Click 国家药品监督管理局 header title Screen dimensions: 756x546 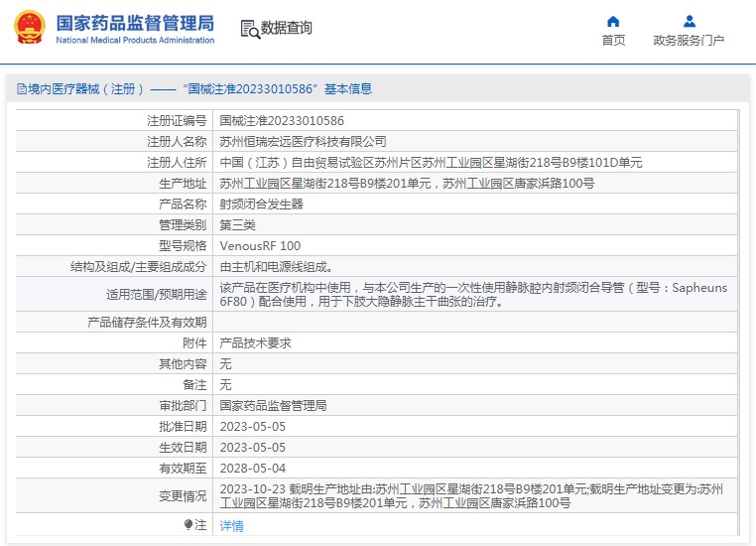pos(135,23)
